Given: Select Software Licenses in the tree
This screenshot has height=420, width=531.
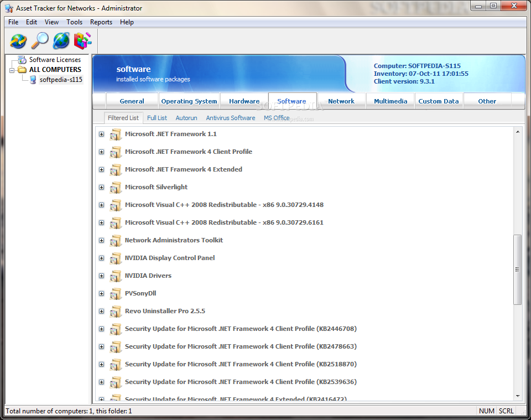Looking at the screenshot, I should (x=55, y=60).
